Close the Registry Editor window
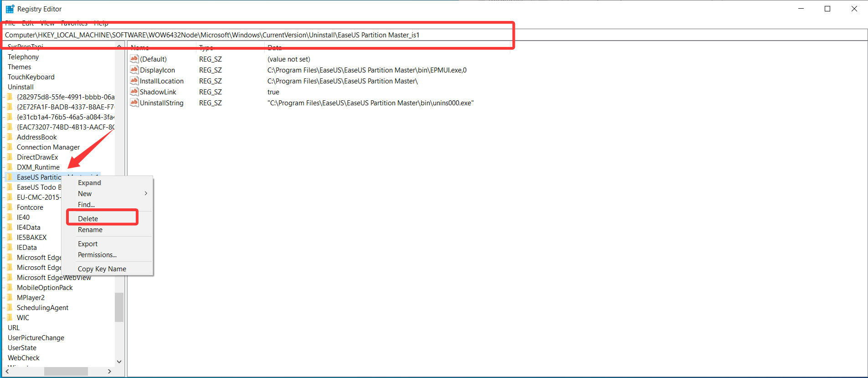 [x=854, y=9]
